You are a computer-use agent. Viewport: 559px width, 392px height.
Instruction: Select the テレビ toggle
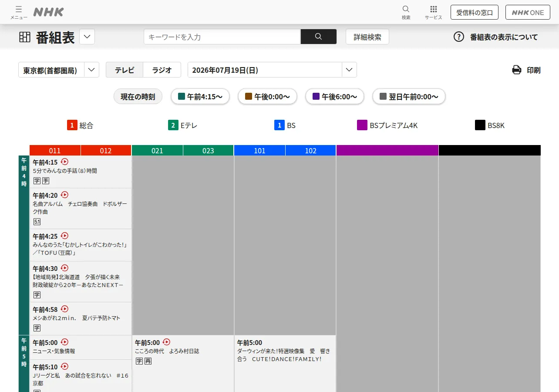click(125, 70)
